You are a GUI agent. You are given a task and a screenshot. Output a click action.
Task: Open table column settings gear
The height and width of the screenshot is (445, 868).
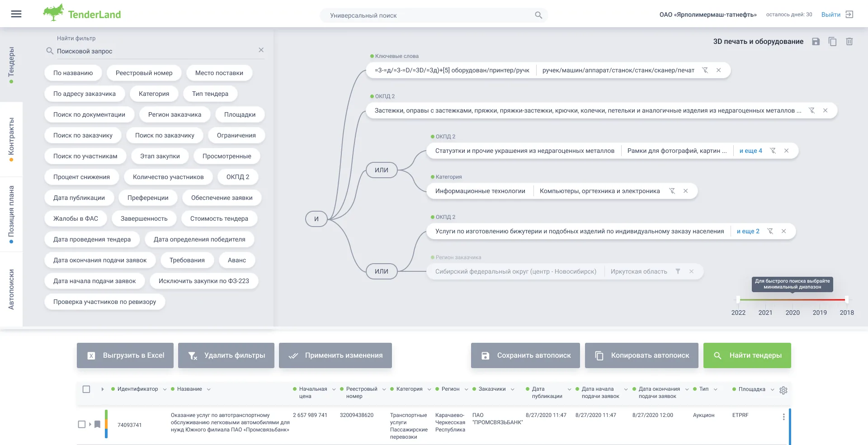tap(783, 390)
